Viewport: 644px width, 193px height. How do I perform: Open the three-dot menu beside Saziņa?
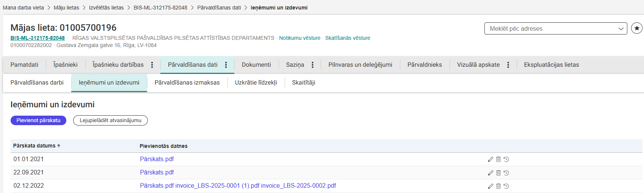pyautogui.click(x=312, y=65)
